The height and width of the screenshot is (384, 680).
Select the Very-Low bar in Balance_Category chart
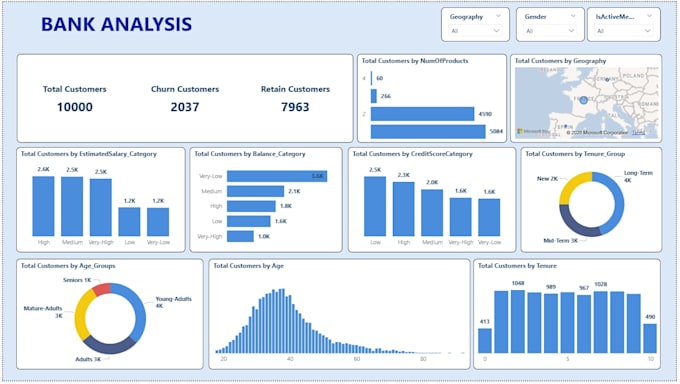pos(277,176)
